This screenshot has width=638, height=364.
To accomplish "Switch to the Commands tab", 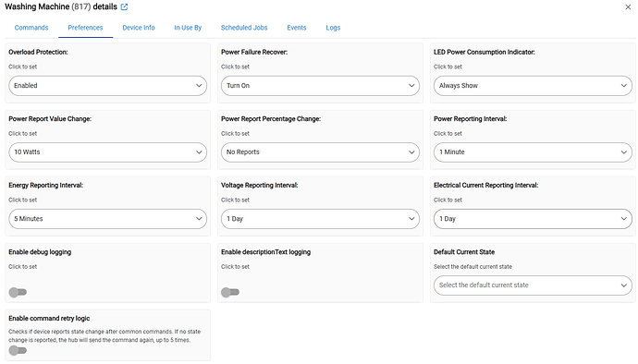I will [31, 28].
